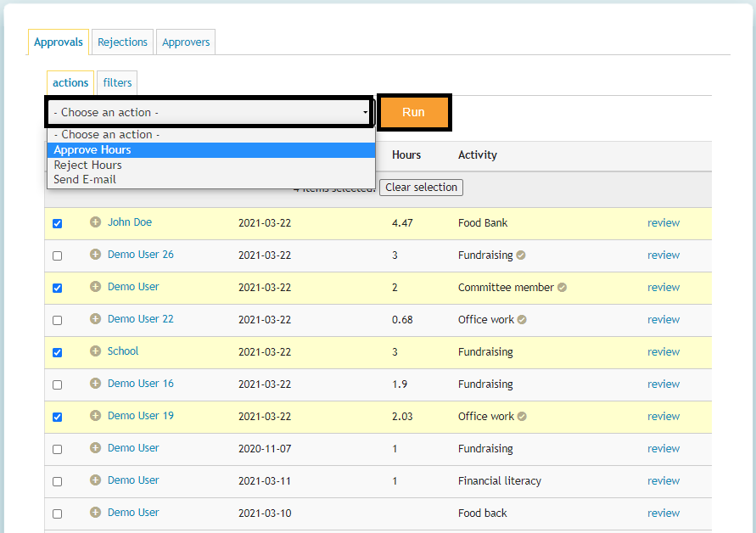The width and height of the screenshot is (756, 533).
Task: Uncheck the Committee member row checkbox
Action: pos(58,289)
